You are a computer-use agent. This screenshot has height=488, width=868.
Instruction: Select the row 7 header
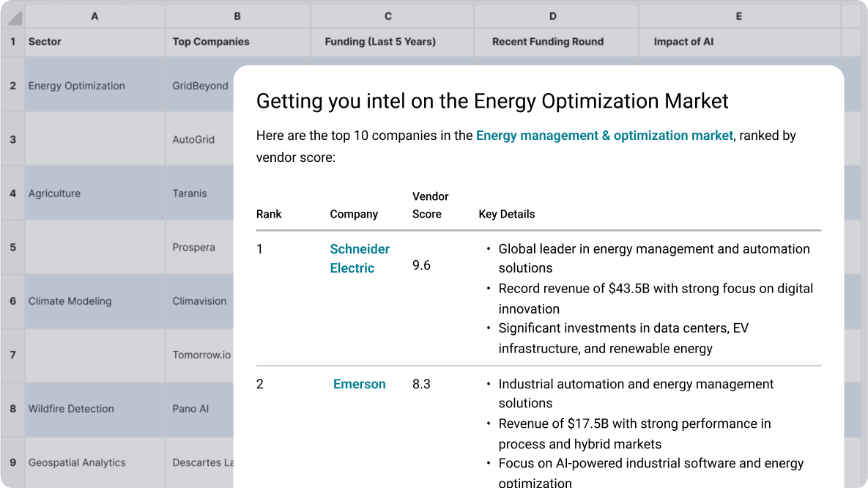point(12,355)
